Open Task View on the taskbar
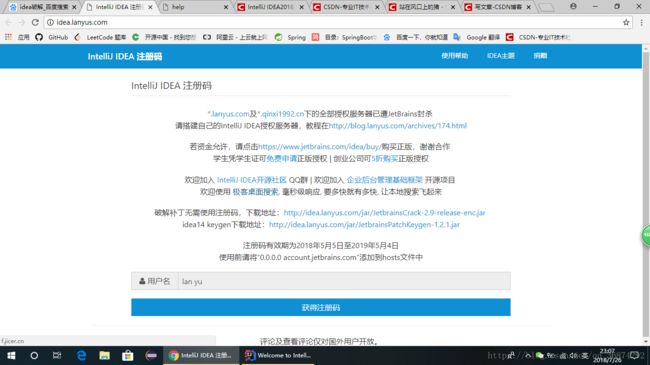650x365 pixels. click(57, 355)
